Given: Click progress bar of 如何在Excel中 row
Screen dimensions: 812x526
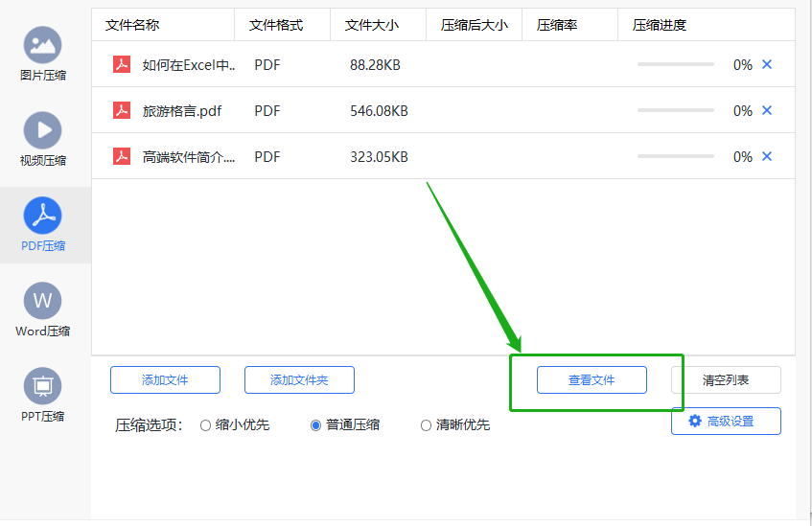Looking at the screenshot, I should 676,64.
